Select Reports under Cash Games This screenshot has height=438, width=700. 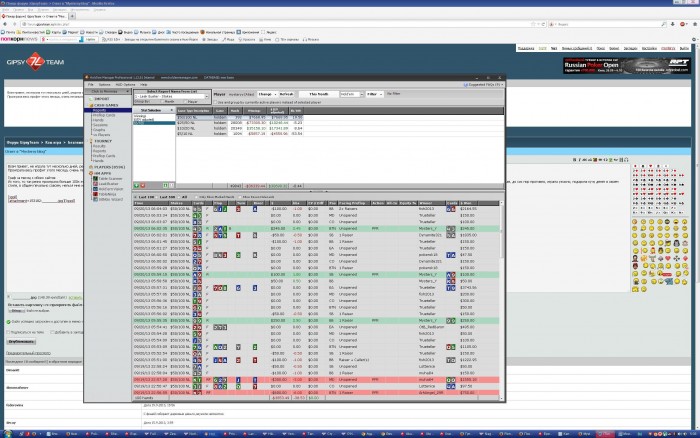[99, 110]
